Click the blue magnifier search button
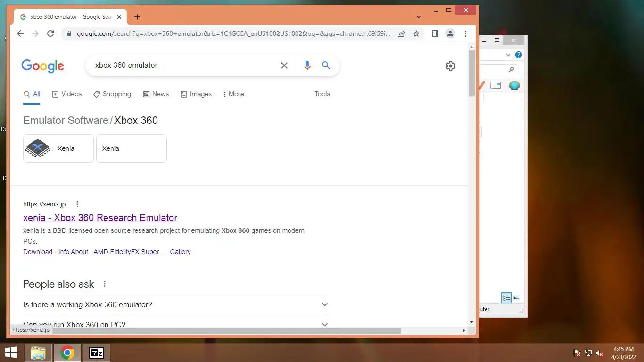 point(326,66)
